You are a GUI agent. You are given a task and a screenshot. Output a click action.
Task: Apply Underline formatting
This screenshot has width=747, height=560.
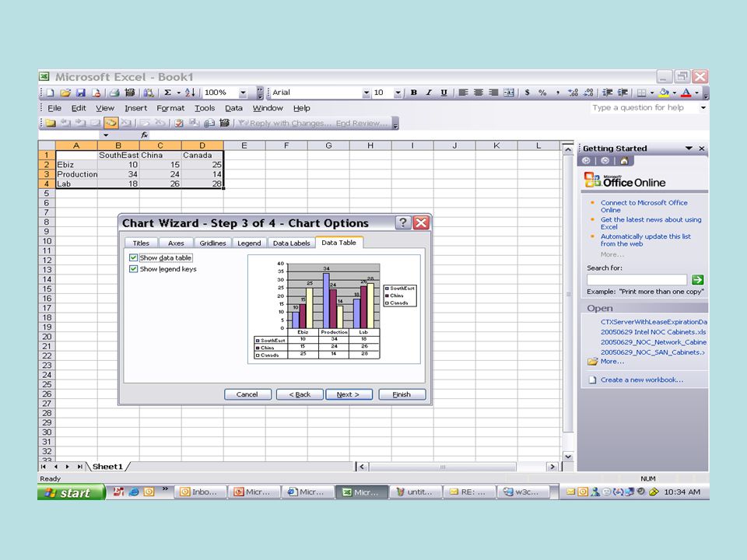[444, 93]
